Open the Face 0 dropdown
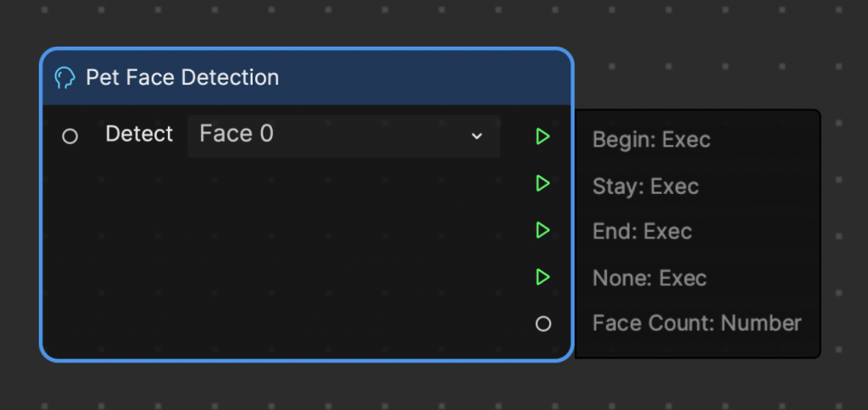This screenshot has height=410, width=868. (x=344, y=136)
